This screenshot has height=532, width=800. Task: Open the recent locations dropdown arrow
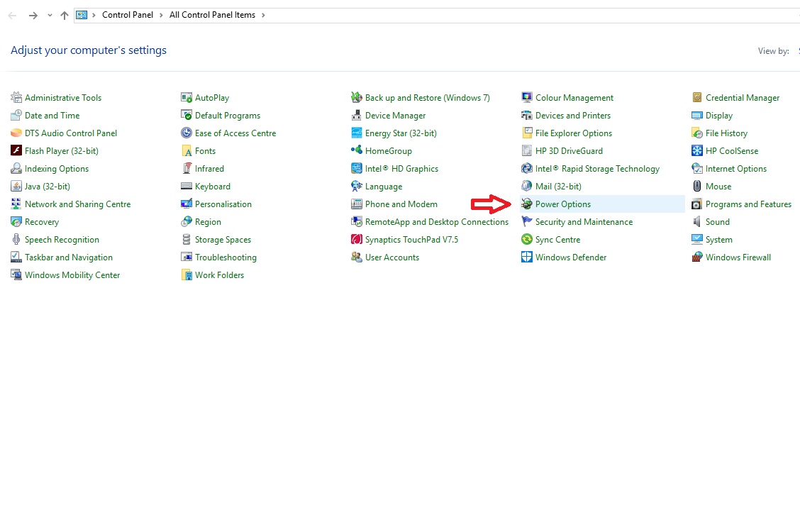click(50, 16)
